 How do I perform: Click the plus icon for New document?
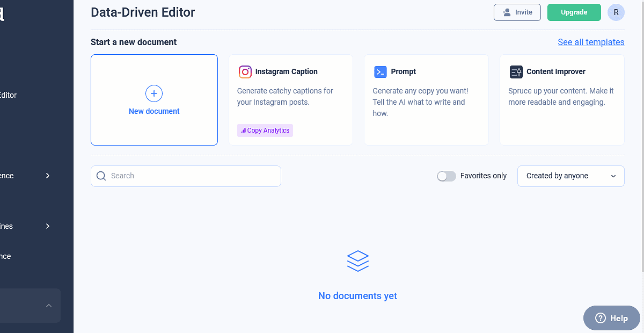click(154, 93)
